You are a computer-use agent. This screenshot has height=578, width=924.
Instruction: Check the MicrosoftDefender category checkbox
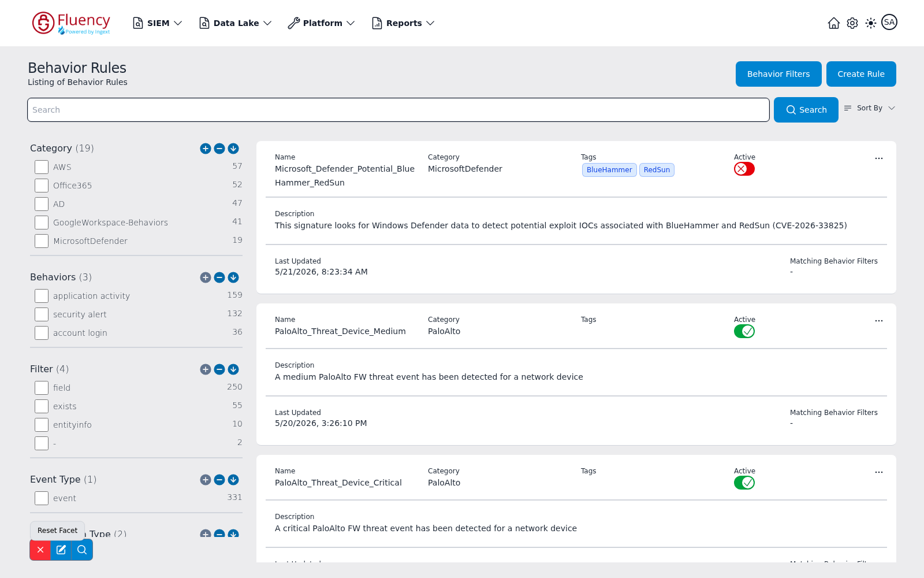coord(42,241)
